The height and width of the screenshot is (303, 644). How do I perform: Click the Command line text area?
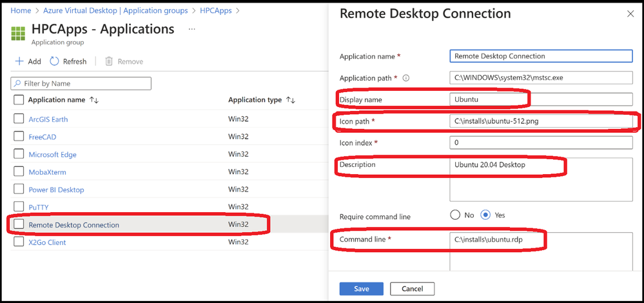(541, 251)
